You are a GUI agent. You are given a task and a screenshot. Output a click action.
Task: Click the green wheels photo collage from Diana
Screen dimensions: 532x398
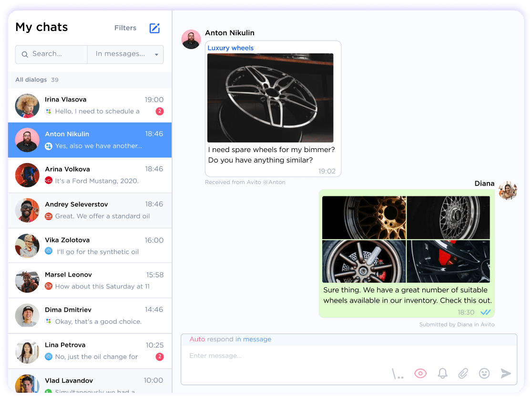406,238
